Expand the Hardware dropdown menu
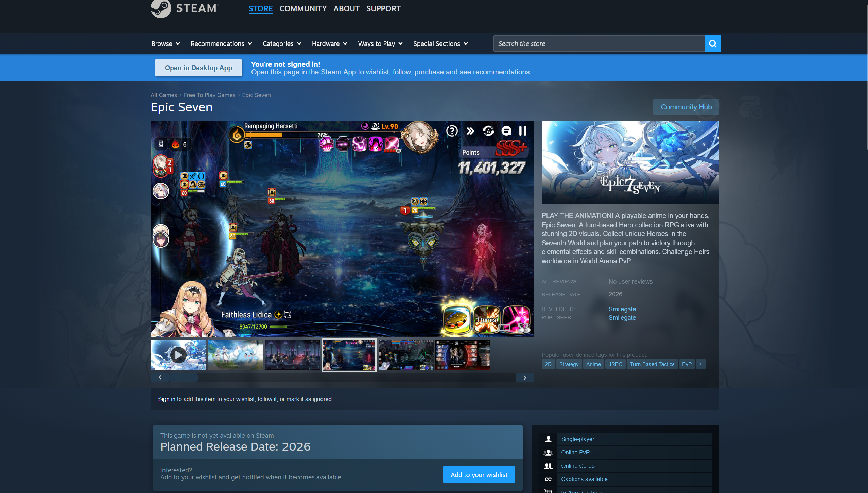 coord(330,43)
